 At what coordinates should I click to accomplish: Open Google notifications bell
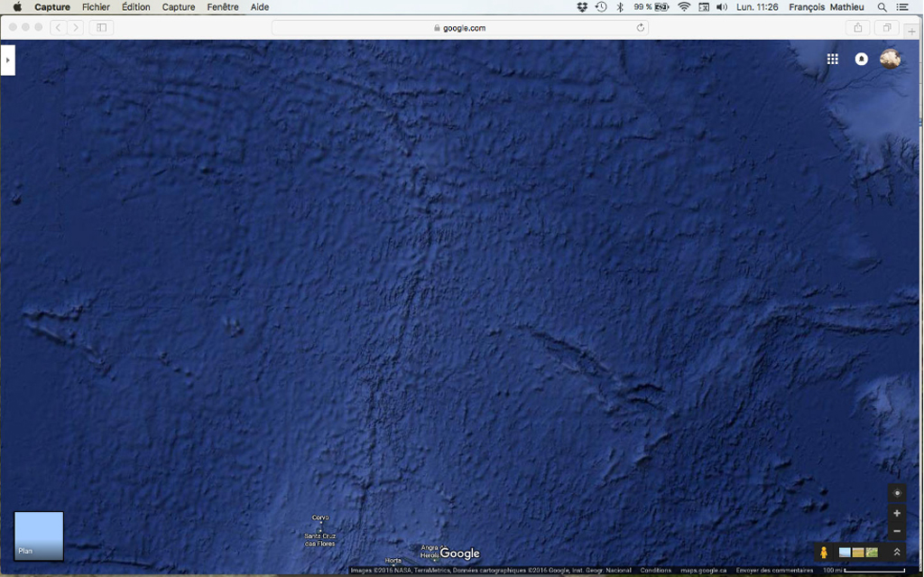point(861,60)
